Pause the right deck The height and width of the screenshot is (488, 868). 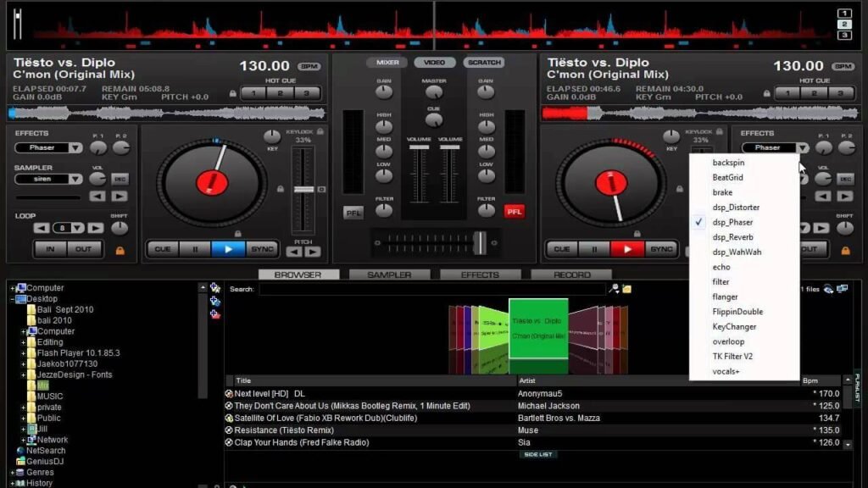pos(594,250)
